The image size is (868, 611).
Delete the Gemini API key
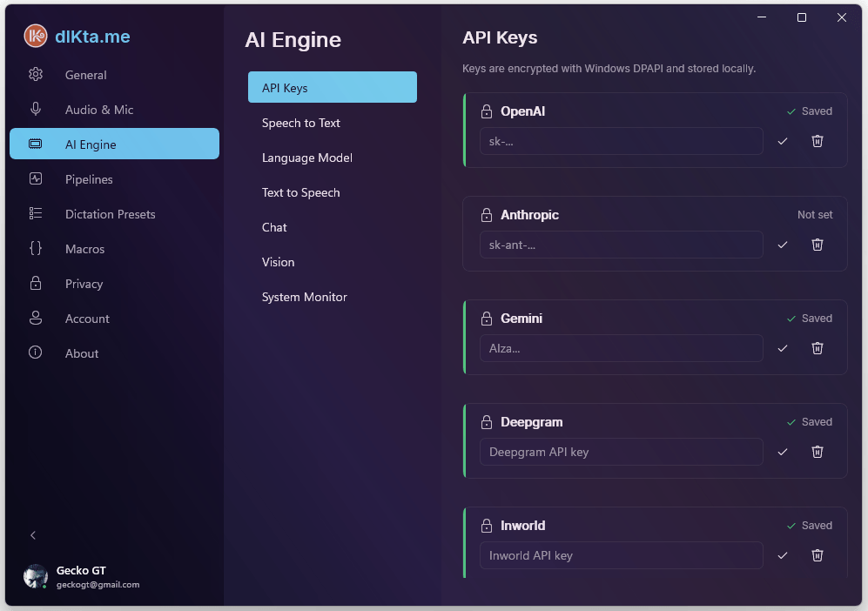click(x=818, y=348)
